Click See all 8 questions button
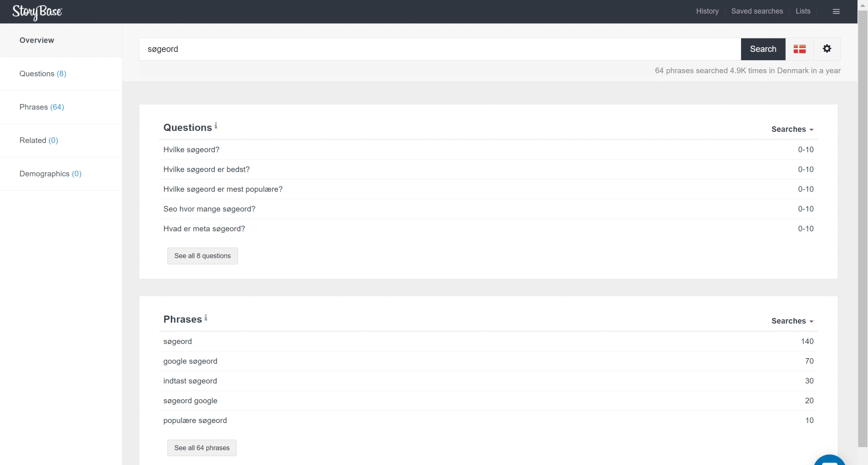868x465 pixels. click(x=202, y=256)
